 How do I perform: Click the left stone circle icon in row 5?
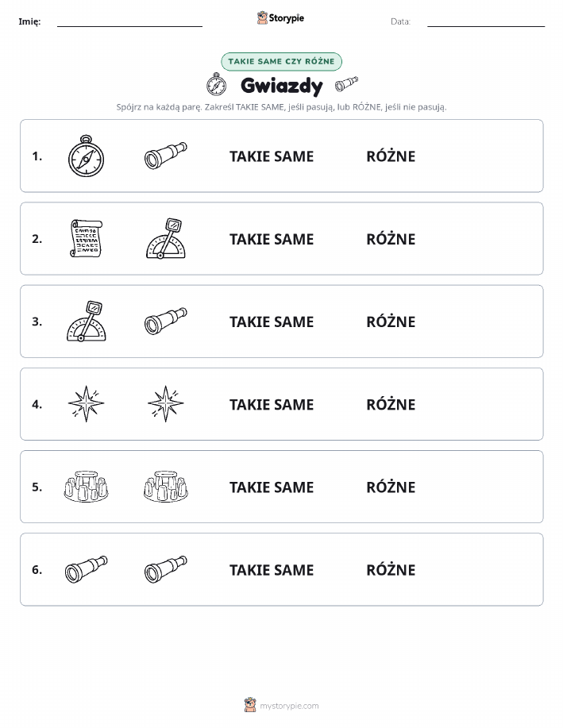point(86,487)
